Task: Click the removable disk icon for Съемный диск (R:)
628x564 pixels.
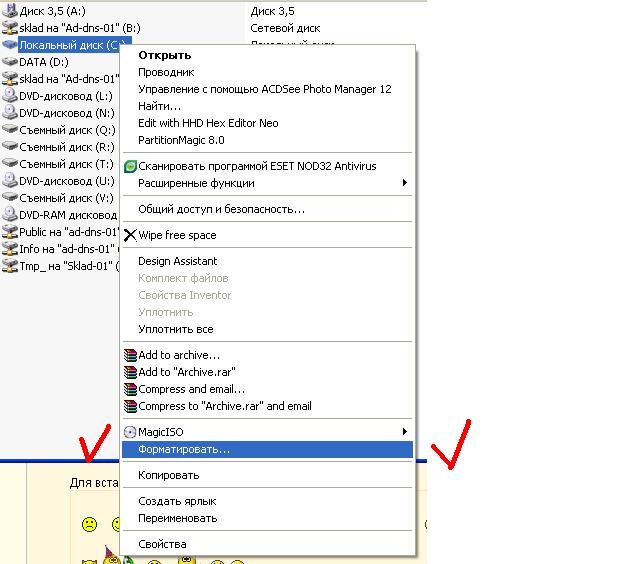Action: (x=10, y=147)
